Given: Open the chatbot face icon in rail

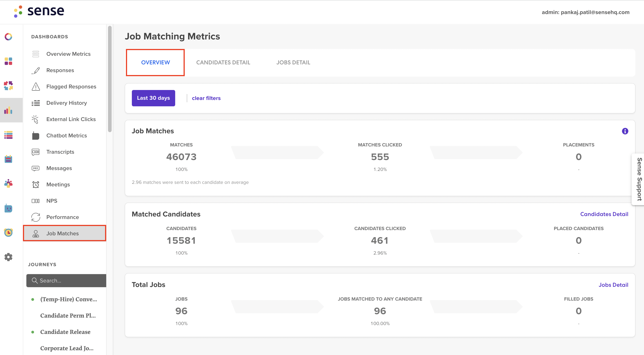Looking at the screenshot, I should pos(8,208).
